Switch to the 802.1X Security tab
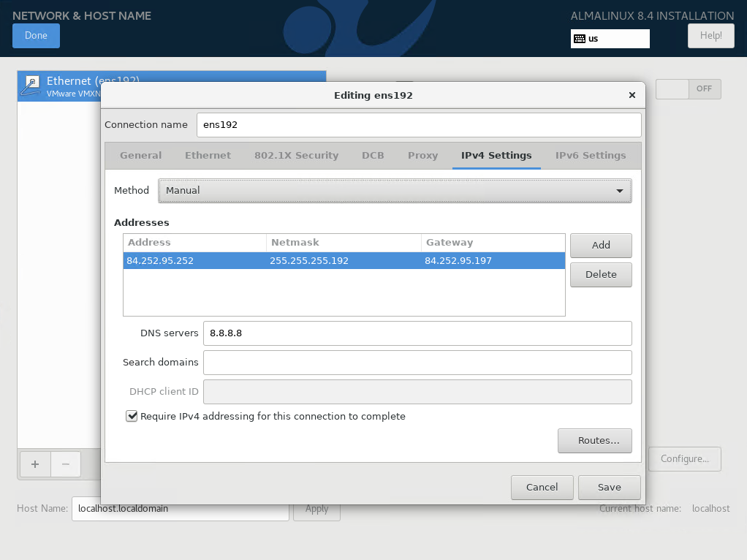Image resolution: width=747 pixels, height=560 pixels. [x=296, y=155]
